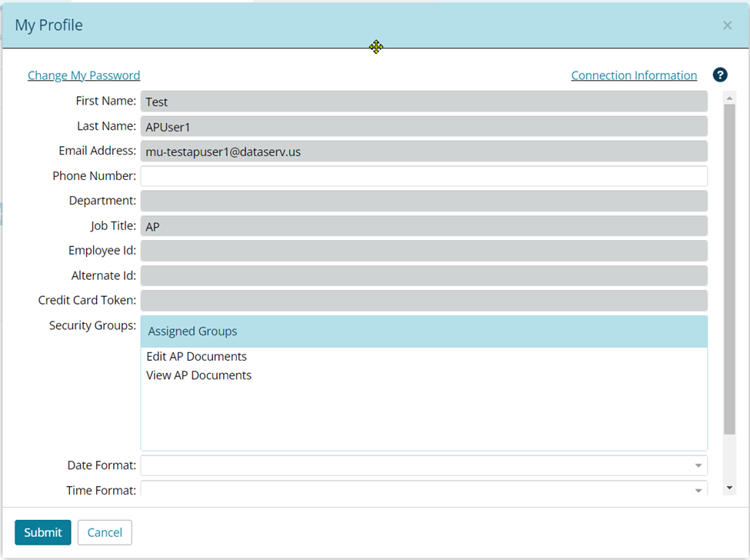Close the My Profile dialog

point(727,25)
